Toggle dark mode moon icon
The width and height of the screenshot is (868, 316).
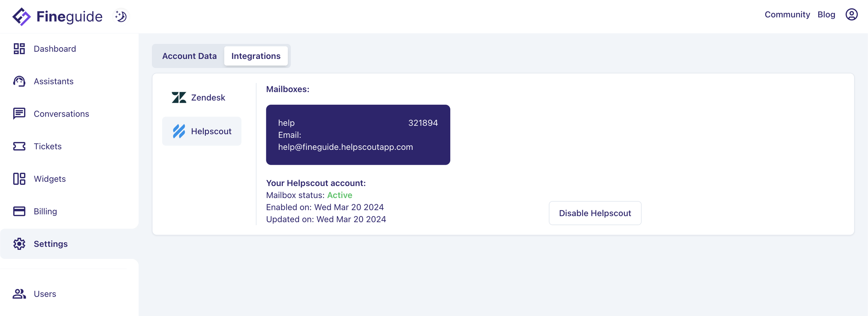tap(121, 16)
